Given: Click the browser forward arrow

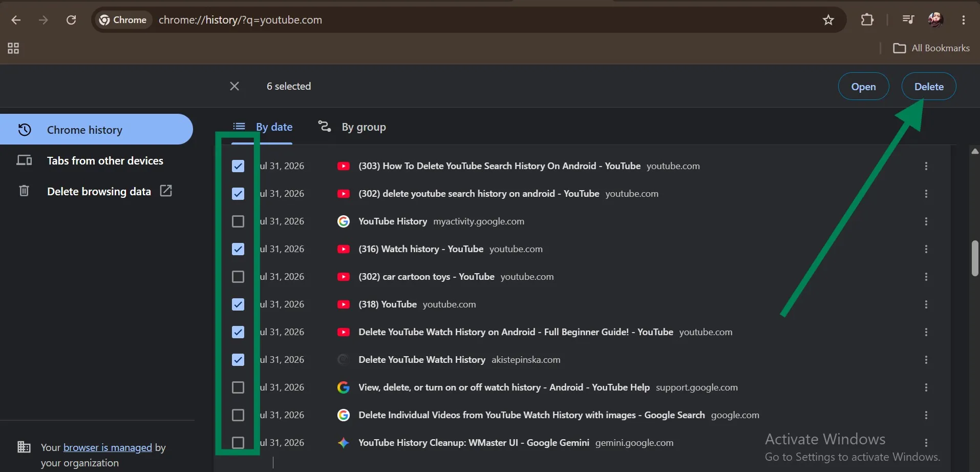Looking at the screenshot, I should [44, 20].
